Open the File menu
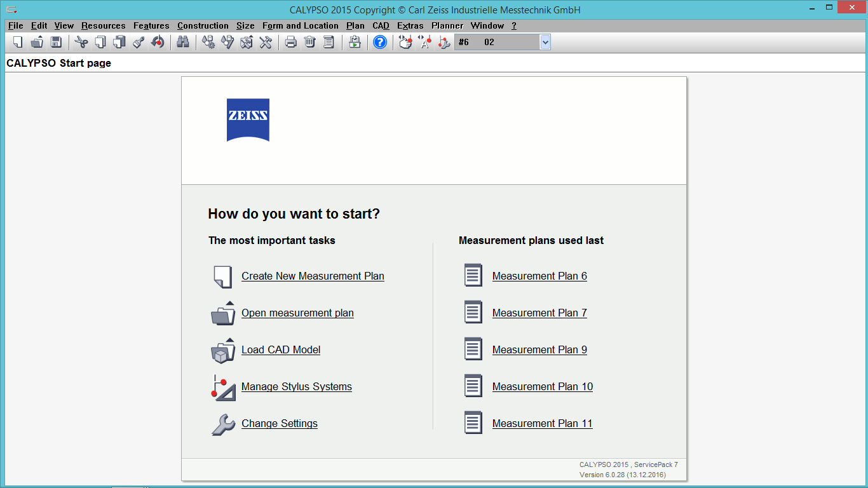Image resolution: width=868 pixels, height=488 pixels. pos(16,26)
